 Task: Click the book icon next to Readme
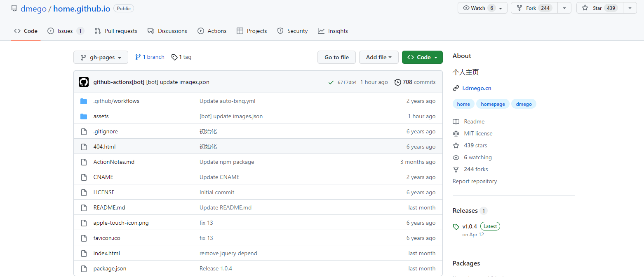click(x=456, y=122)
